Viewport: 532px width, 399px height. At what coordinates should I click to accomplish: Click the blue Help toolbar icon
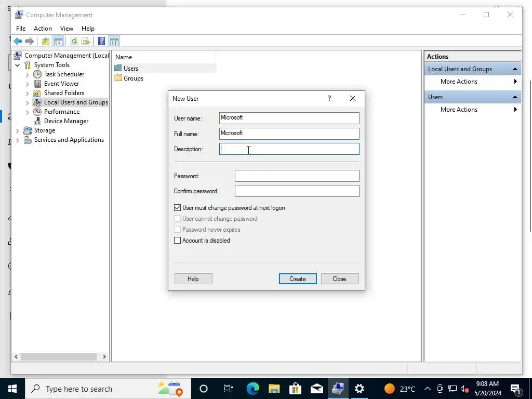101,42
